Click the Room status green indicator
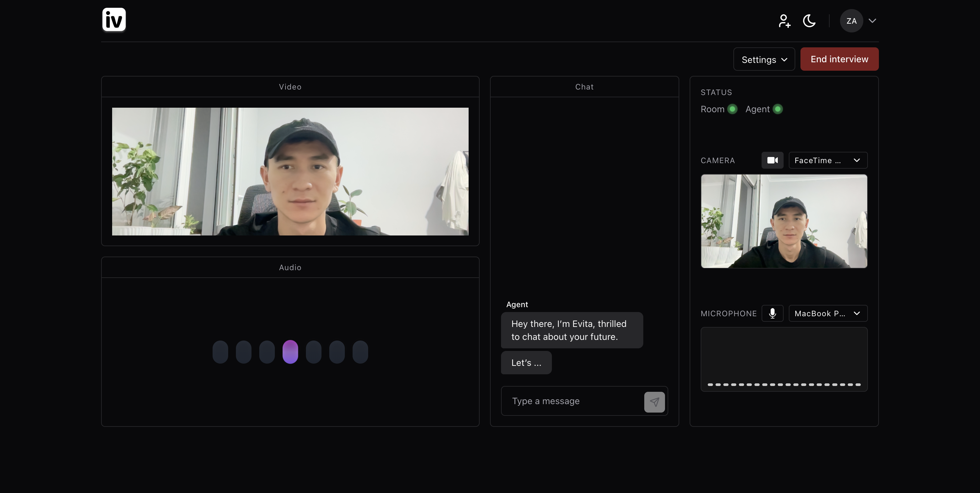Image resolution: width=980 pixels, height=493 pixels. point(732,109)
